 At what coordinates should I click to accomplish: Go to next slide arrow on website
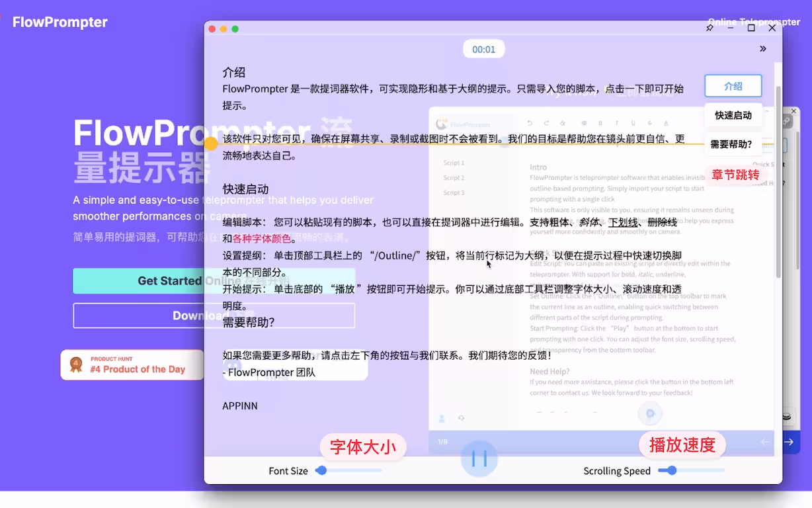789,442
